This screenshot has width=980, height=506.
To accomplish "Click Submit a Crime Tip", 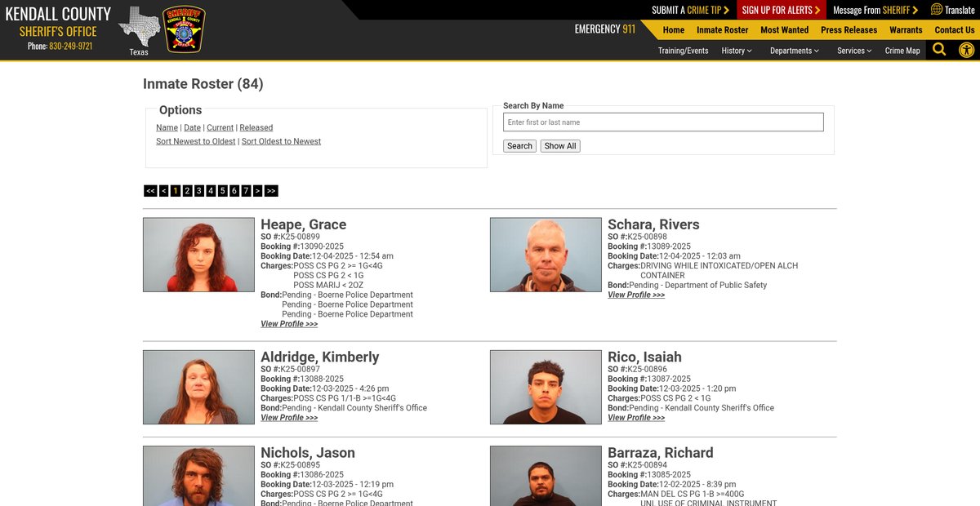I will pyautogui.click(x=690, y=10).
